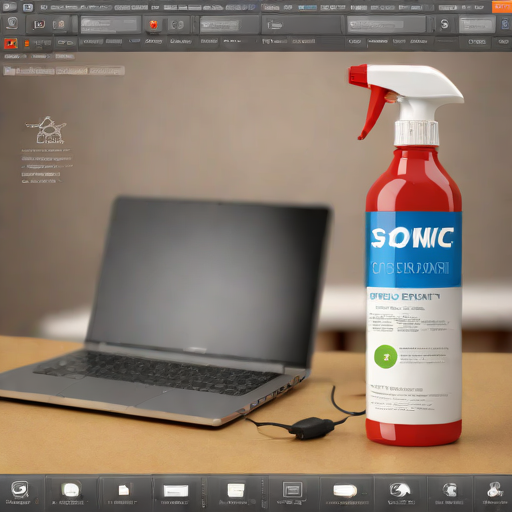Click the light grey box right of the S icon

click(x=477, y=25)
